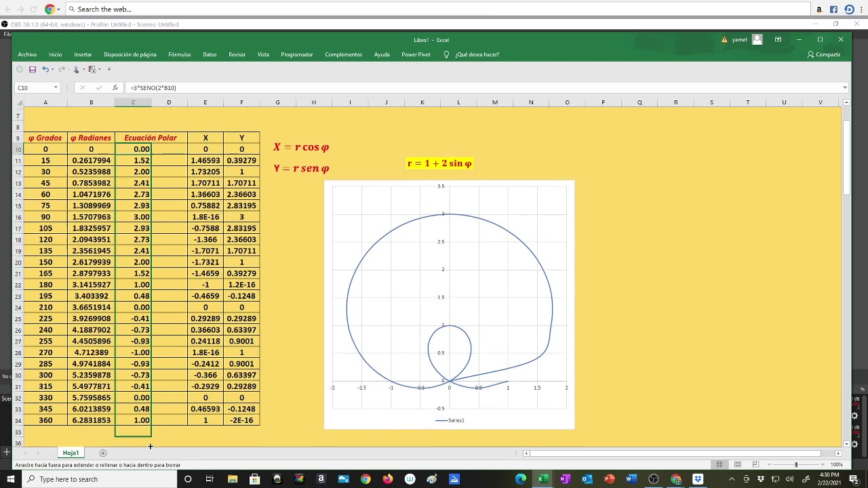Cancel the formula entry with the X icon
The height and width of the screenshot is (488, 868).
click(x=82, y=87)
